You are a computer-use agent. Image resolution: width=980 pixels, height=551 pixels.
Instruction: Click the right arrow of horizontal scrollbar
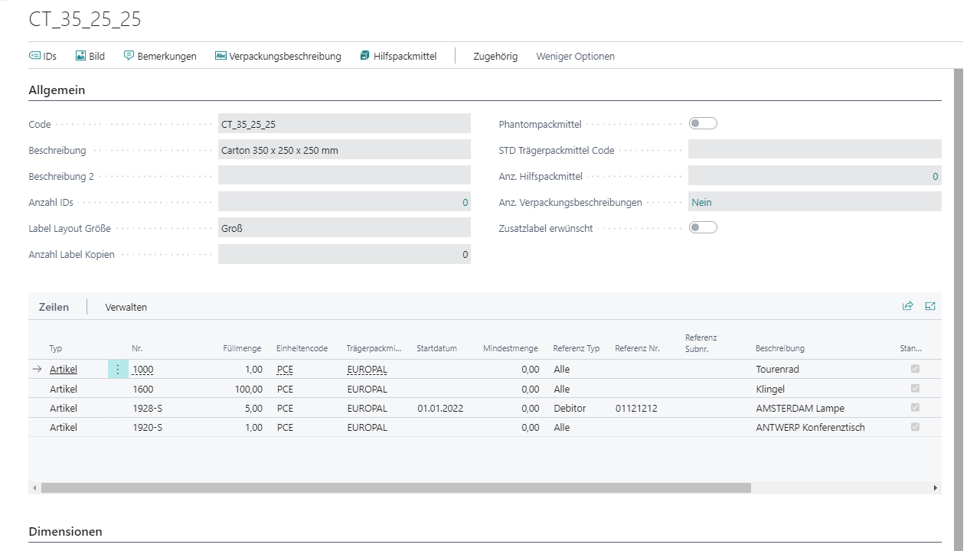coord(935,487)
